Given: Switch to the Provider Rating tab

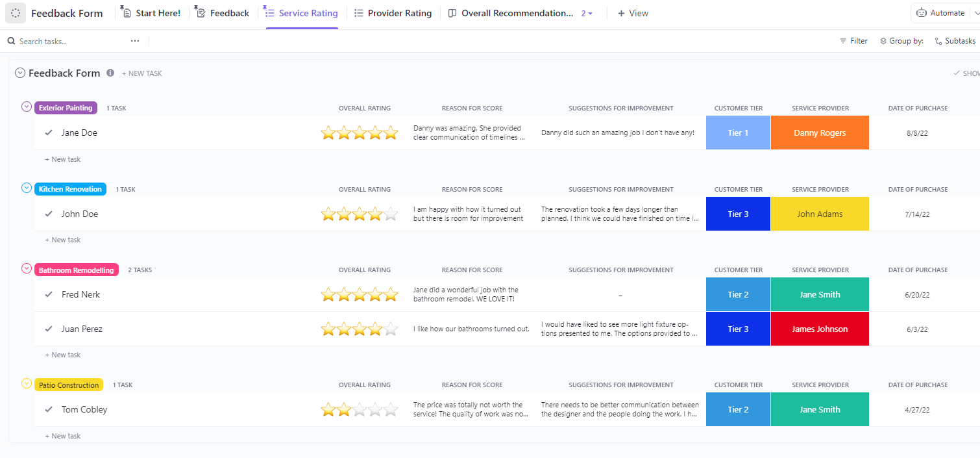Looking at the screenshot, I should point(393,13).
